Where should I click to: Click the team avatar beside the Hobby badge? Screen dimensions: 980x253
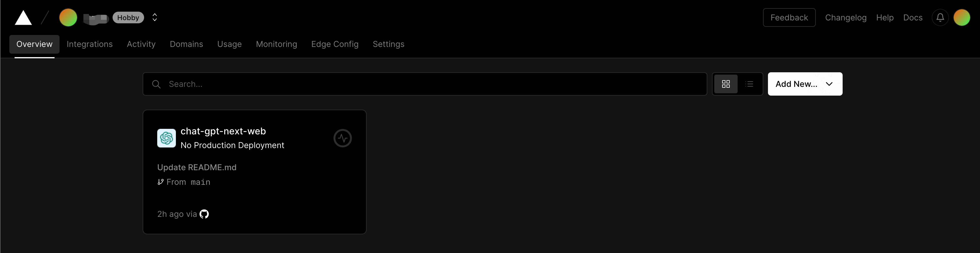coord(68,17)
